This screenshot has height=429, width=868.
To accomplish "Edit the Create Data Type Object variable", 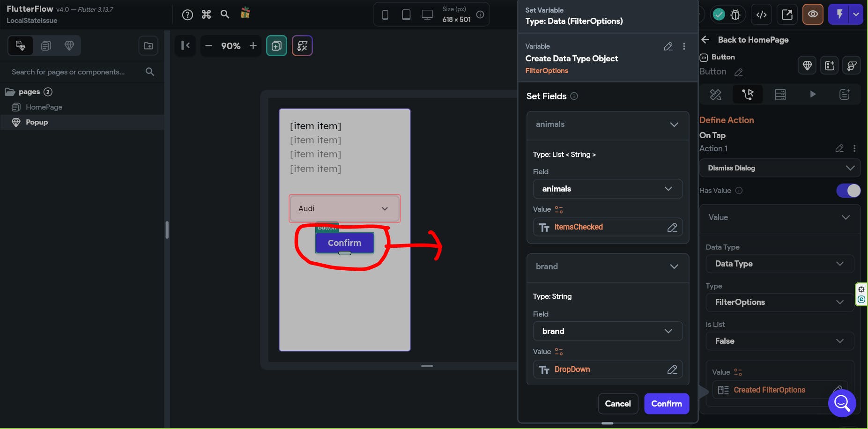I will coord(668,46).
